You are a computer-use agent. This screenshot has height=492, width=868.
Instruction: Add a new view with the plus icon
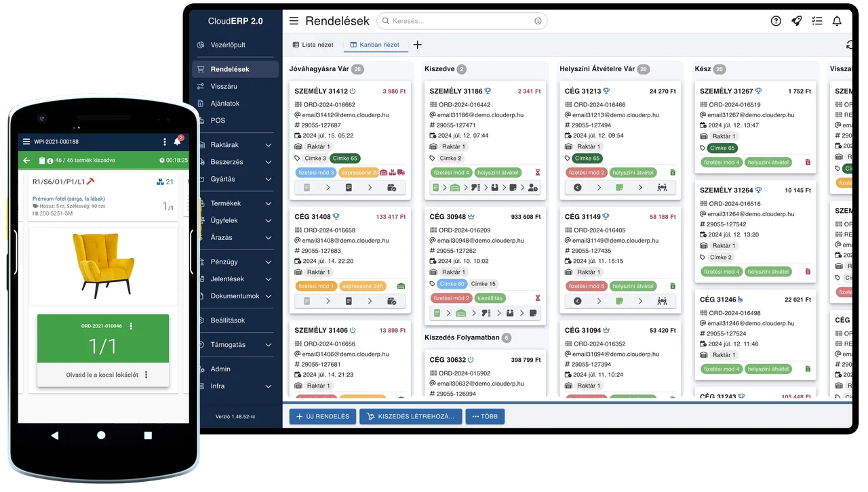[417, 45]
